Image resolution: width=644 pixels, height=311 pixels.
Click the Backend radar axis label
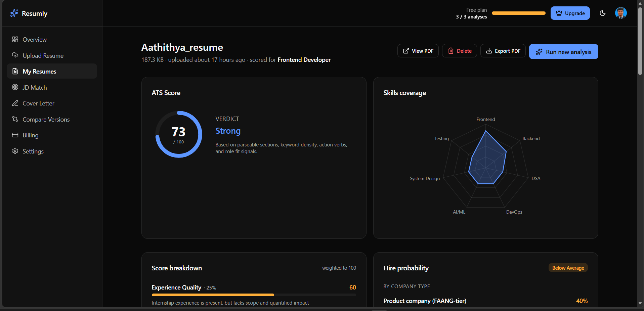(531, 138)
